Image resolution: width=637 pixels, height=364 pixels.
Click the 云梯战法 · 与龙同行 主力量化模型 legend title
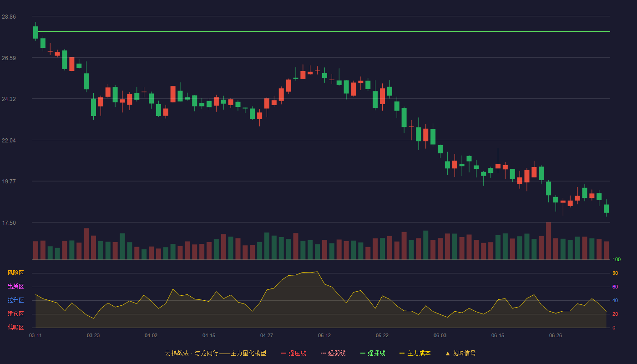coord(215,353)
